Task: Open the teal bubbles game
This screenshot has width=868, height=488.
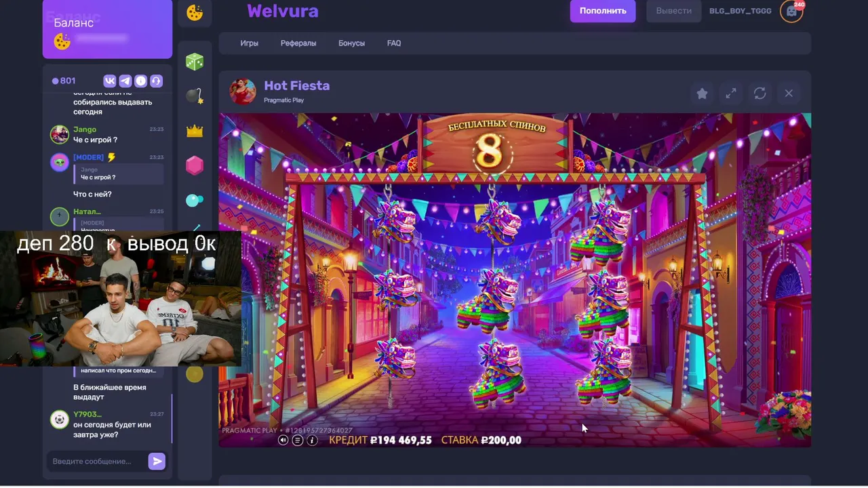Action: [x=195, y=200]
